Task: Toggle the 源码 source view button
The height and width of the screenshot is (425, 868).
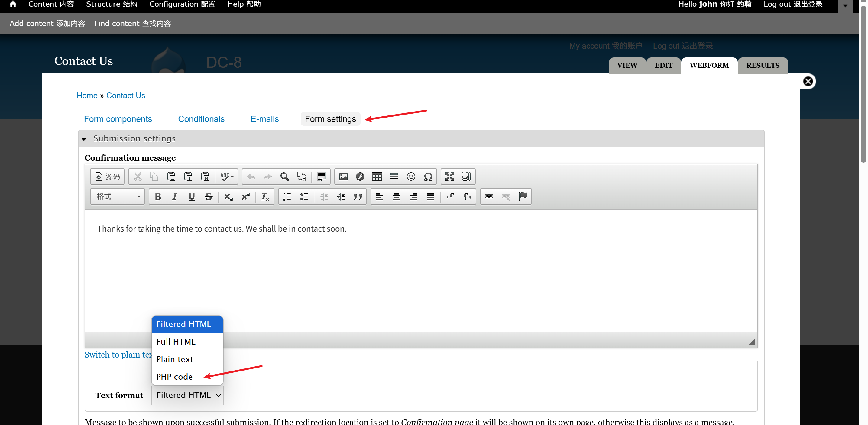Action: click(108, 177)
